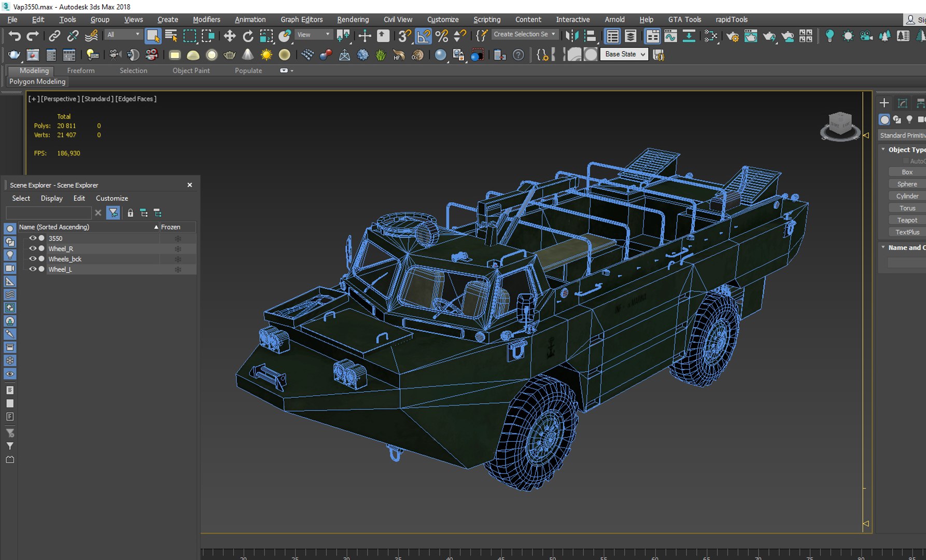
Task: Click the Teapot primitive button
Action: pos(907,220)
